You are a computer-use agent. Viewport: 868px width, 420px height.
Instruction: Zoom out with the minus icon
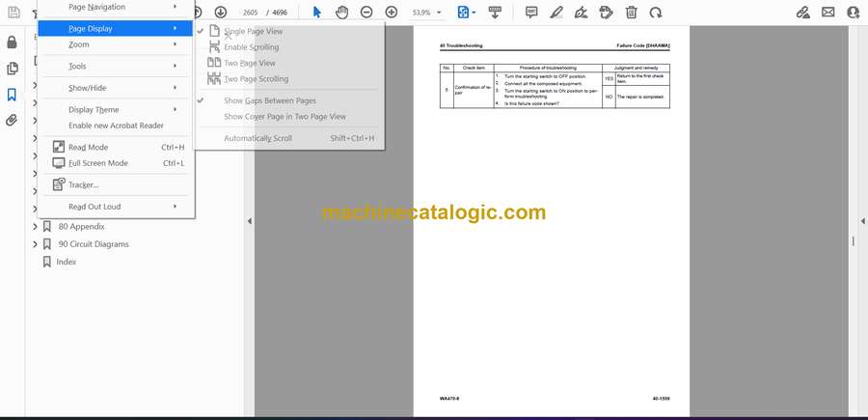366,13
